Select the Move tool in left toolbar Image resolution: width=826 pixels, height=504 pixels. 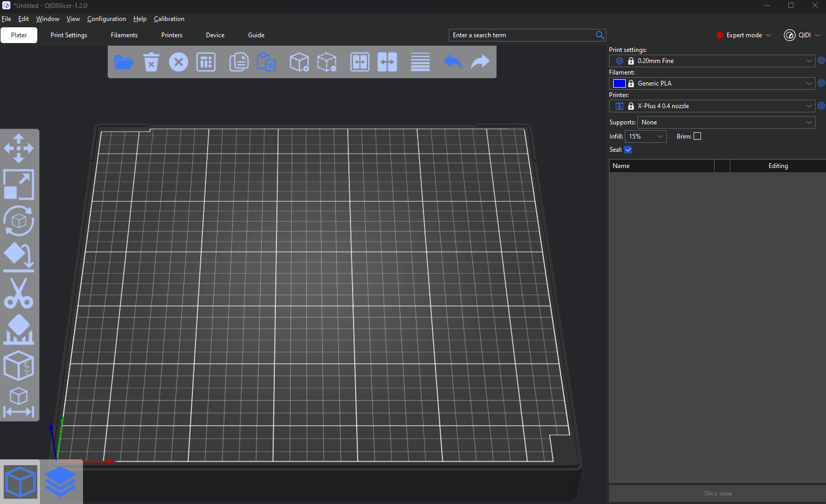point(19,148)
